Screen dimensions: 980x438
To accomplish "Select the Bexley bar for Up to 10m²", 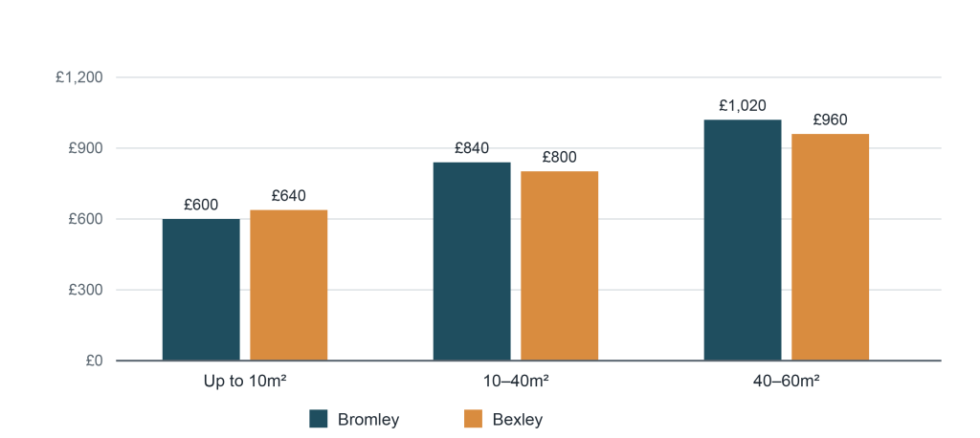I will [x=289, y=285].
